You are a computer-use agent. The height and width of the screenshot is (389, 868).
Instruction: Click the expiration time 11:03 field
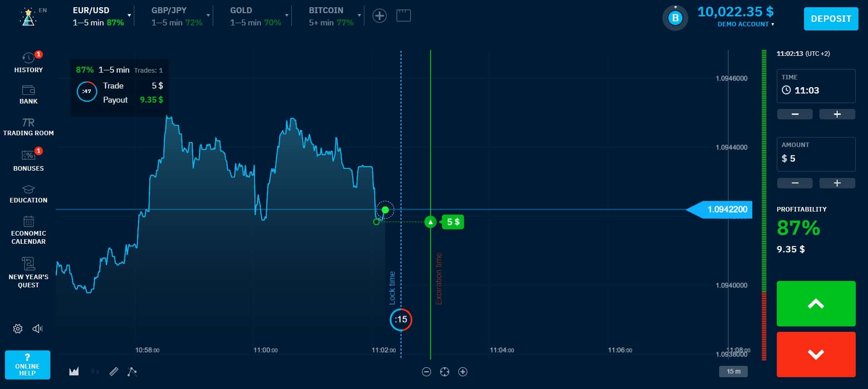point(816,86)
